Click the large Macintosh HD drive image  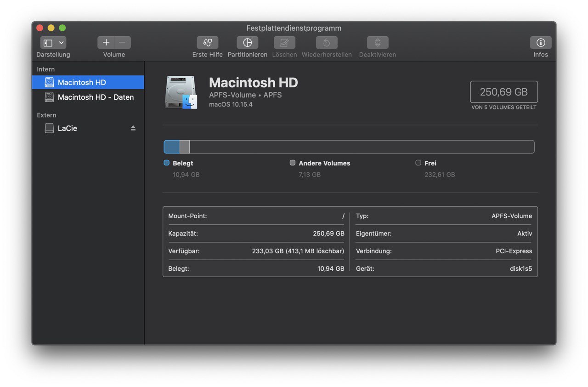[x=181, y=92]
